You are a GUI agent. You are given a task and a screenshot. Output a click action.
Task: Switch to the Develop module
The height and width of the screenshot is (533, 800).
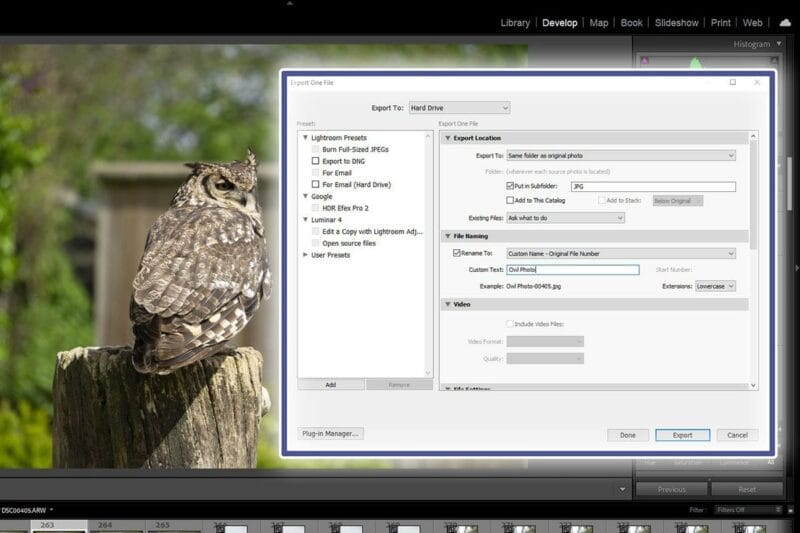(559, 23)
